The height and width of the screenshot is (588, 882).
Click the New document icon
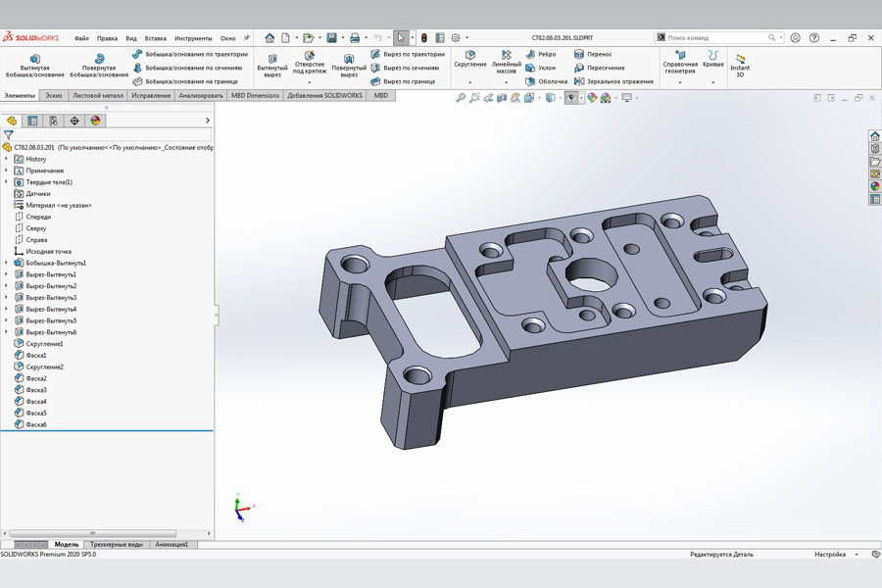286,37
